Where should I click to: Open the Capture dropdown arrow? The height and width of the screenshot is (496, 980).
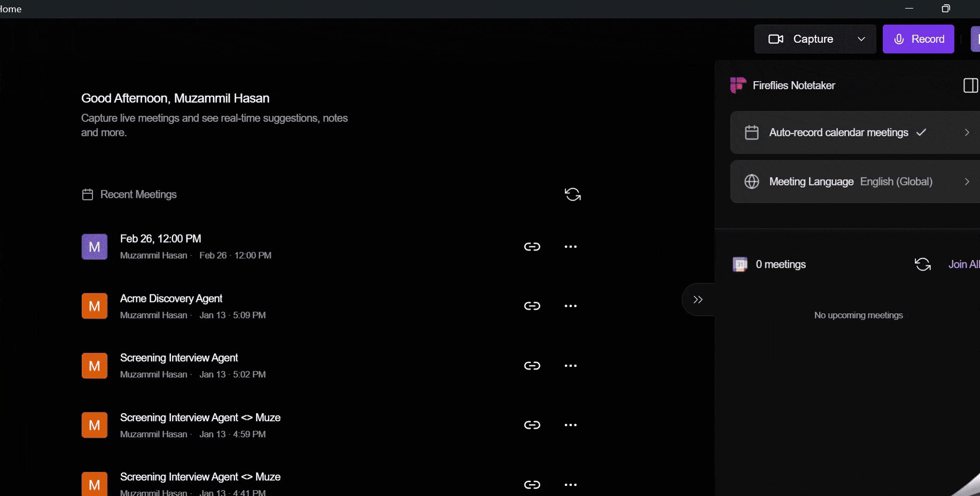click(x=861, y=39)
